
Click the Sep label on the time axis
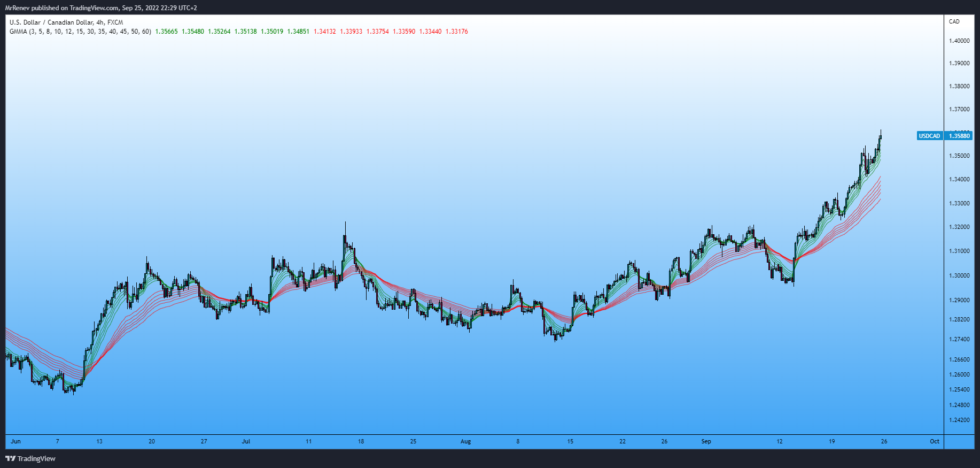pos(706,441)
